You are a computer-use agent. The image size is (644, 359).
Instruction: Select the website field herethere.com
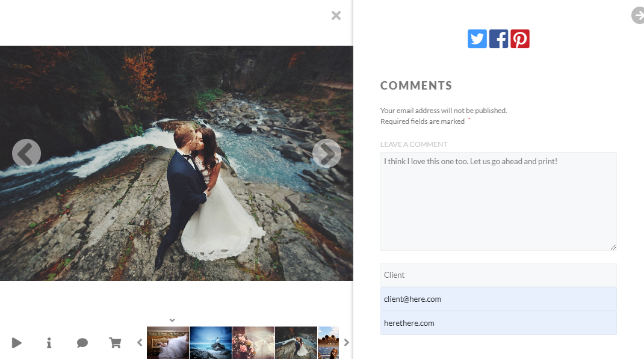[x=498, y=323]
